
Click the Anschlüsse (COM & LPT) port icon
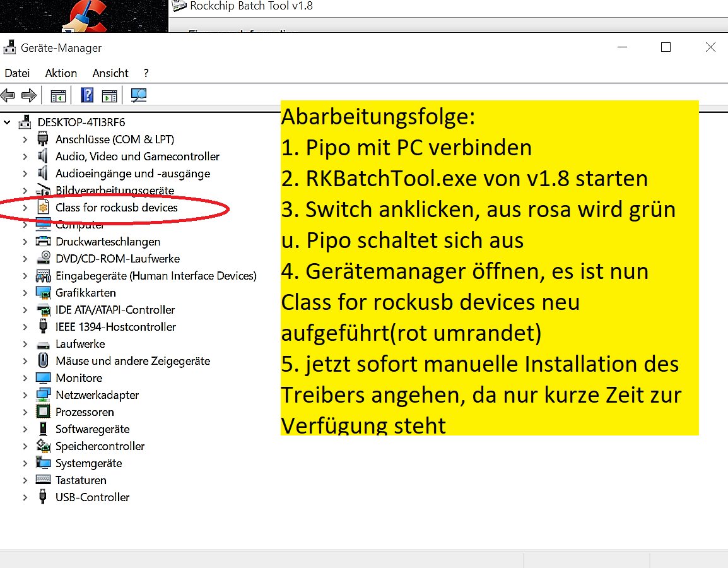click(43, 139)
